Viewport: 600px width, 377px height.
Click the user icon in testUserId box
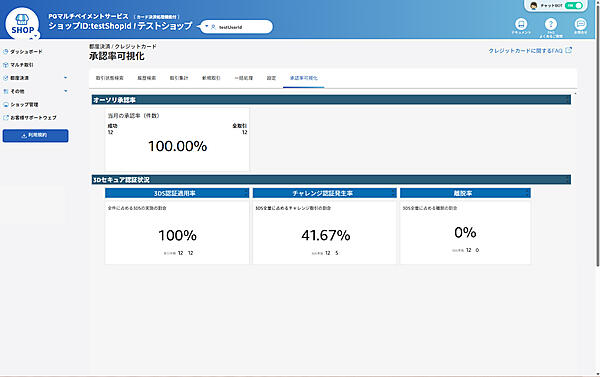click(x=213, y=27)
